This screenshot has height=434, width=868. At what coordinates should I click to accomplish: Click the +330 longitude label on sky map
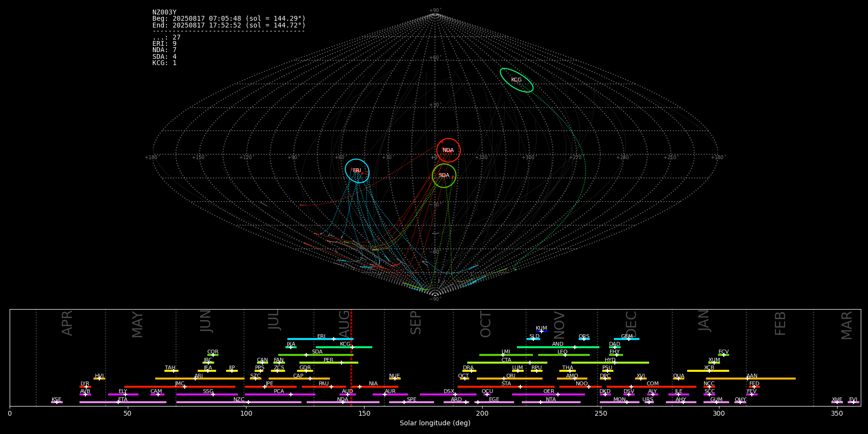tap(481, 158)
